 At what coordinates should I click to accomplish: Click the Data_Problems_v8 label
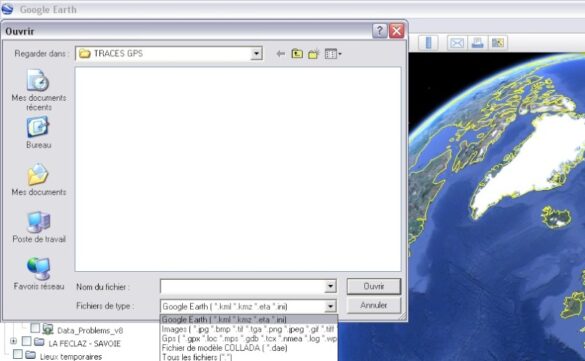(90, 330)
